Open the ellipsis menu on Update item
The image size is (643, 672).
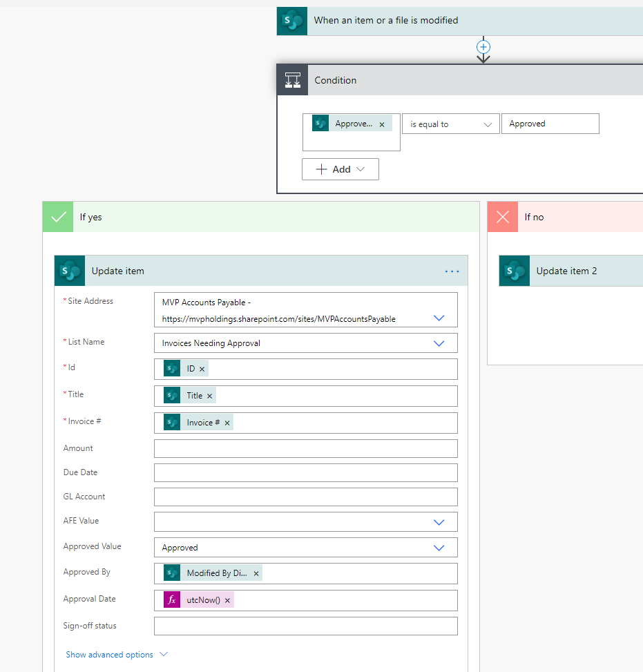coord(452,271)
